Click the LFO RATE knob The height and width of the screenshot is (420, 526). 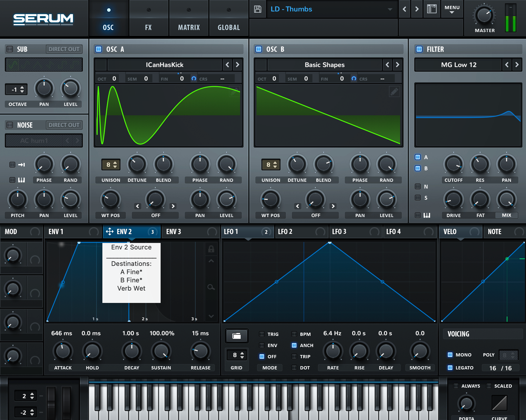point(333,351)
